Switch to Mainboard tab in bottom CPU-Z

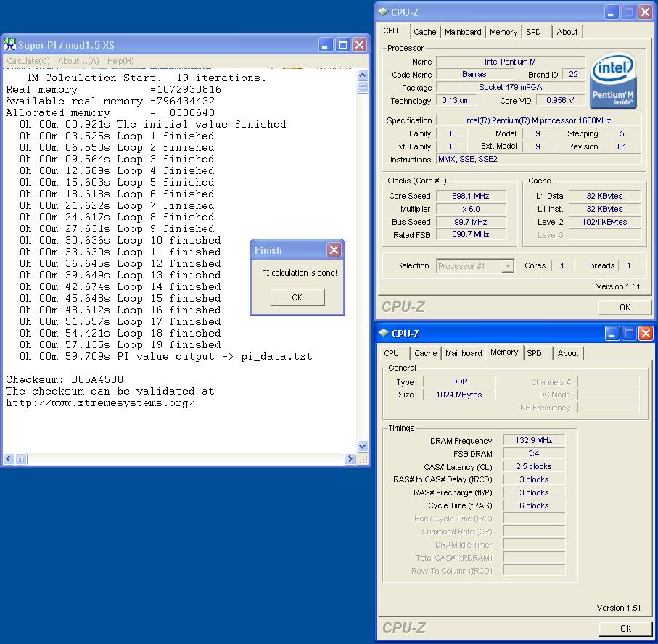coord(464,353)
